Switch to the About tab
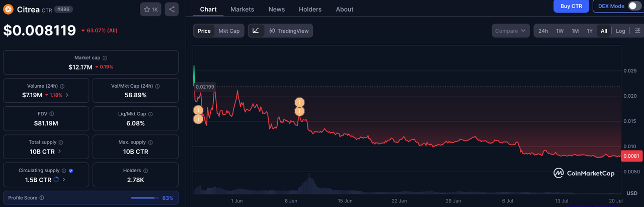Image resolution: width=644 pixels, height=207 pixels. (345, 9)
